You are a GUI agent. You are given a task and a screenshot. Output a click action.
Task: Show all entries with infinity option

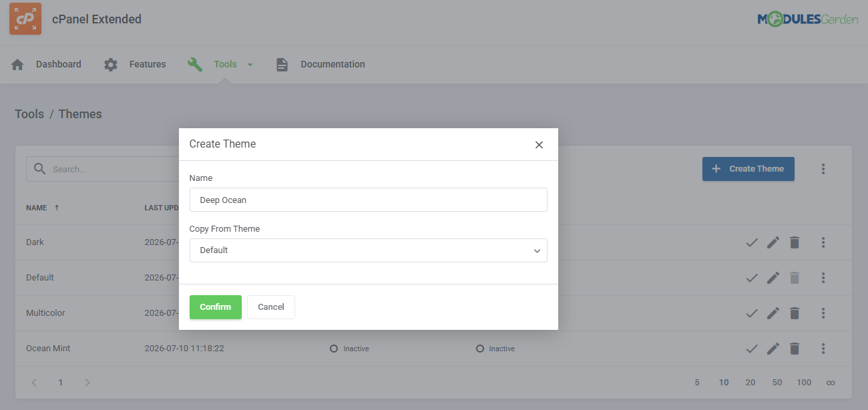pyautogui.click(x=831, y=383)
